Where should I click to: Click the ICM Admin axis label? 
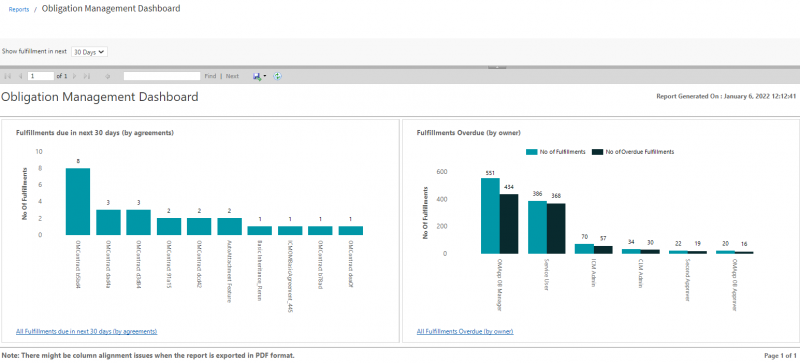[594, 272]
